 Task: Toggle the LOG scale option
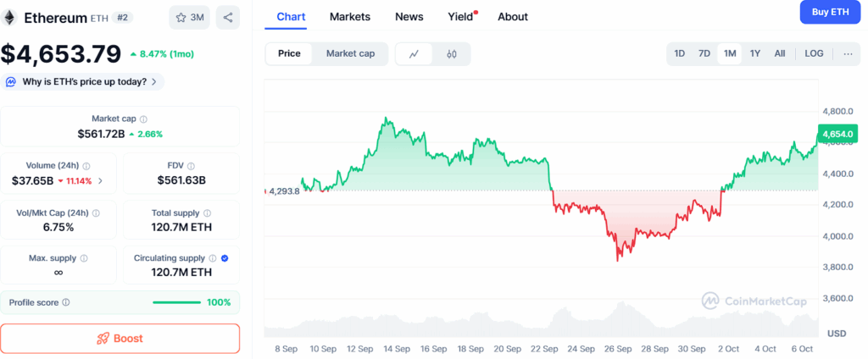click(814, 53)
